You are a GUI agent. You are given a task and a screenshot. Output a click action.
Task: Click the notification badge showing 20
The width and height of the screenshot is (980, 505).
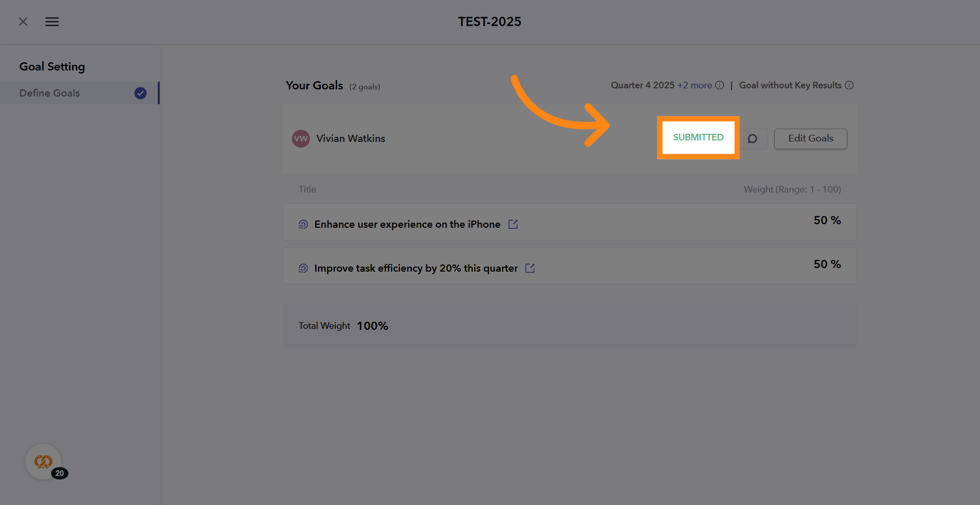tap(60, 473)
